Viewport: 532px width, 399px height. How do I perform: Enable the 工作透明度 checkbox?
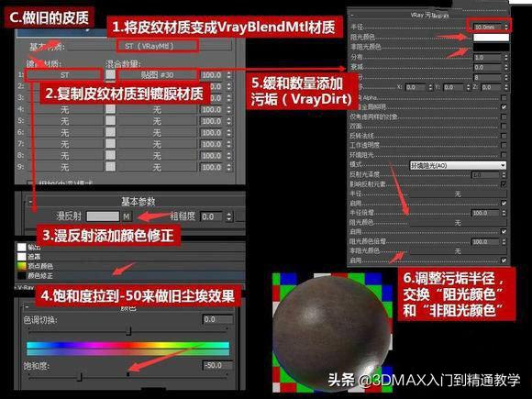click(504, 145)
